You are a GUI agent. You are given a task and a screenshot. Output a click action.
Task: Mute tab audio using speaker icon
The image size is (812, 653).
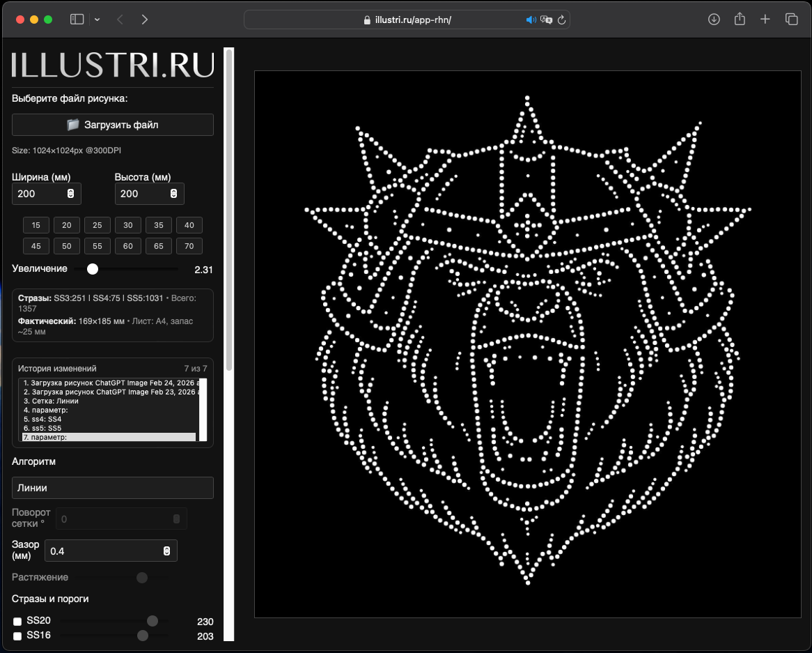tap(531, 20)
